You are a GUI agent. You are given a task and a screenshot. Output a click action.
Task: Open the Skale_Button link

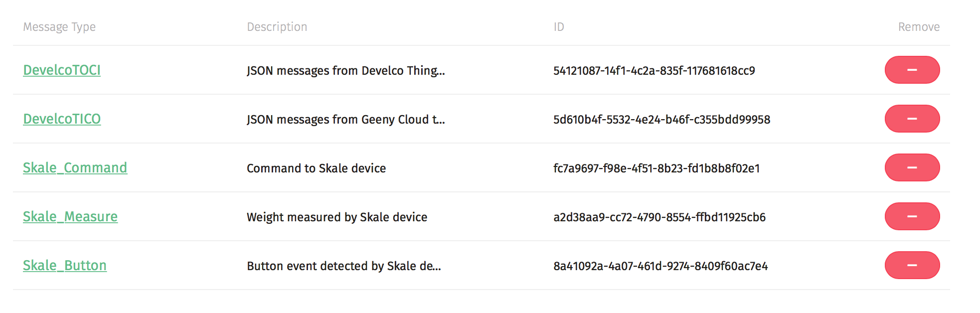(65, 266)
